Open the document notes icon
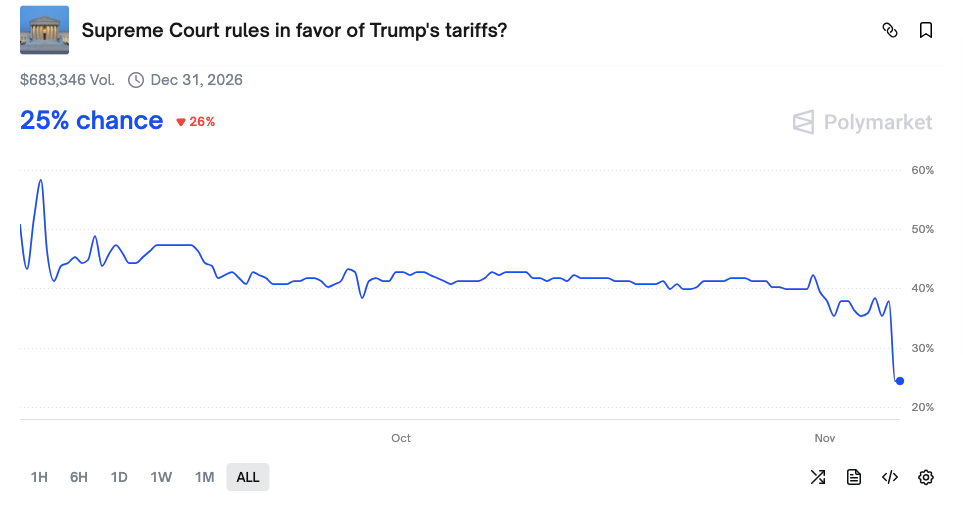The width and height of the screenshot is (963, 518). pyautogui.click(x=854, y=477)
